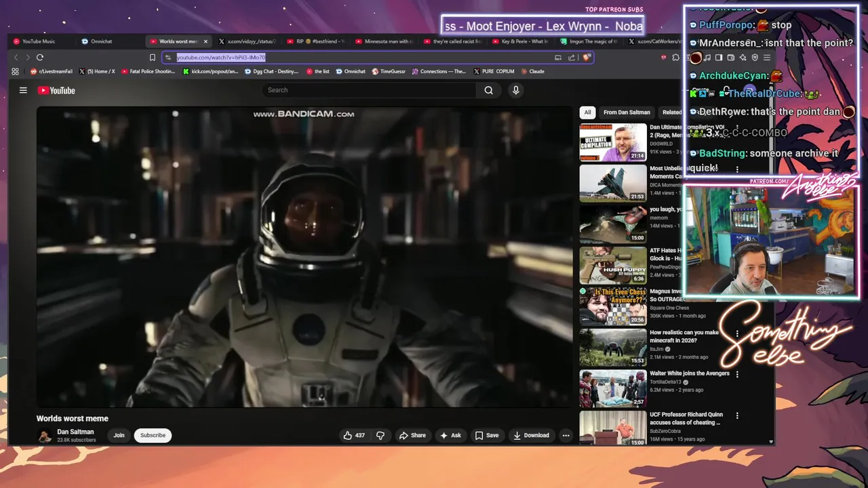Go forward in browser history
Image resolution: width=868 pixels, height=488 pixels.
[x=27, y=58]
